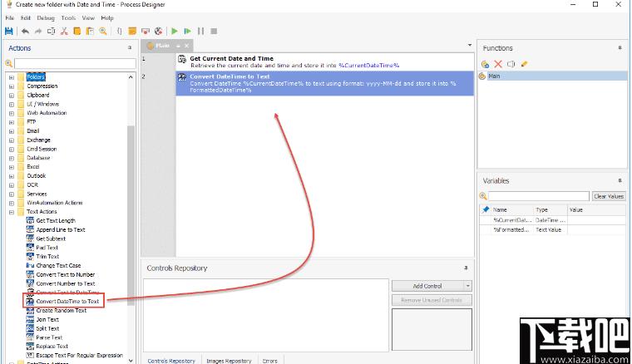Expand the Compression action category

12,86
